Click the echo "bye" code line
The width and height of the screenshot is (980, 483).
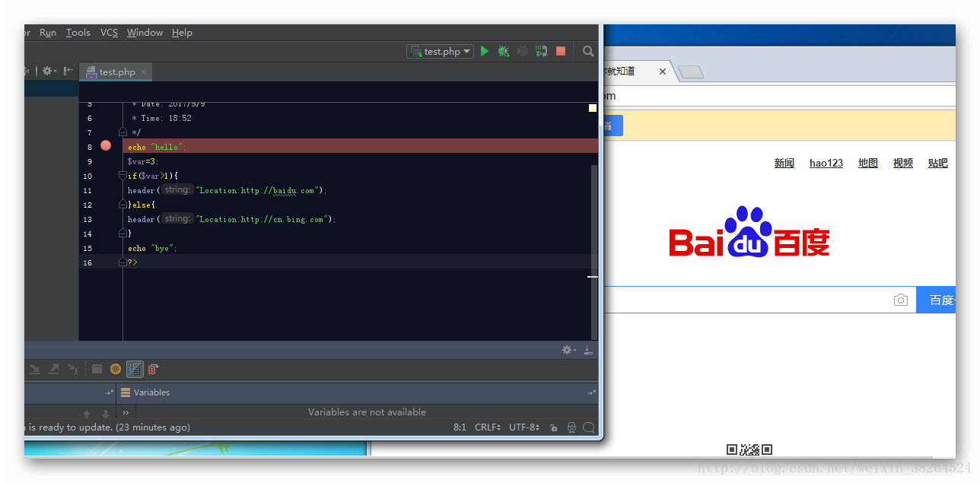[152, 248]
